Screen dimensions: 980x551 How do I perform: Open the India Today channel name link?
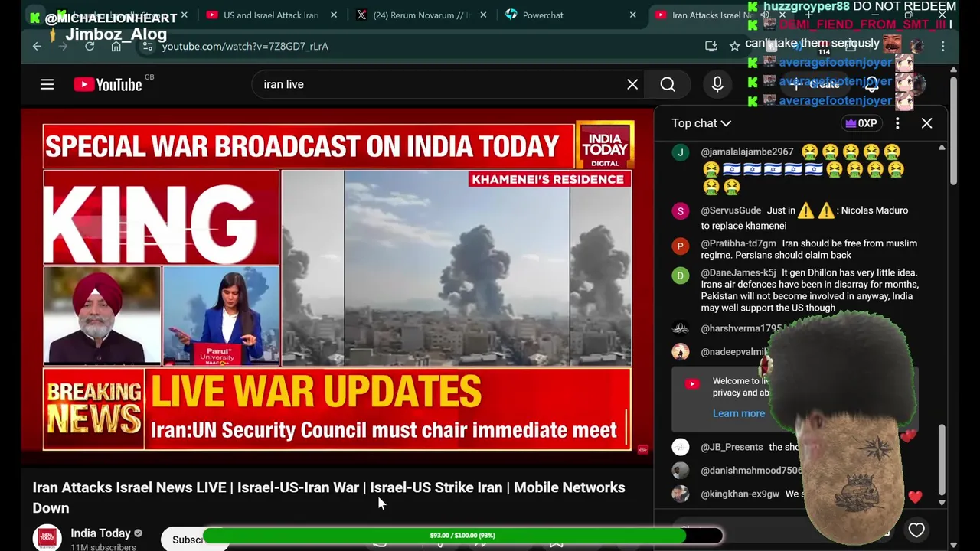click(x=100, y=533)
